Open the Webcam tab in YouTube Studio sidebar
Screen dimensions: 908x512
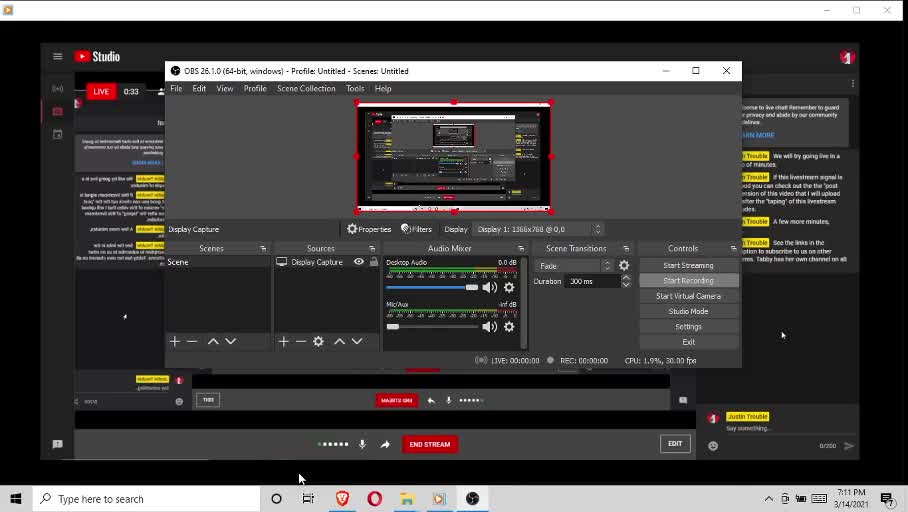click(x=57, y=111)
